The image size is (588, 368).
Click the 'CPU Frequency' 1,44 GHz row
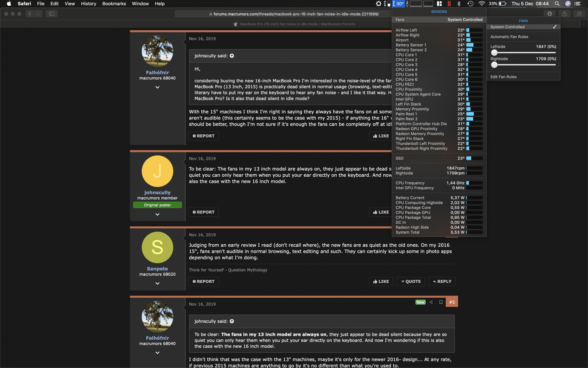pos(439,183)
